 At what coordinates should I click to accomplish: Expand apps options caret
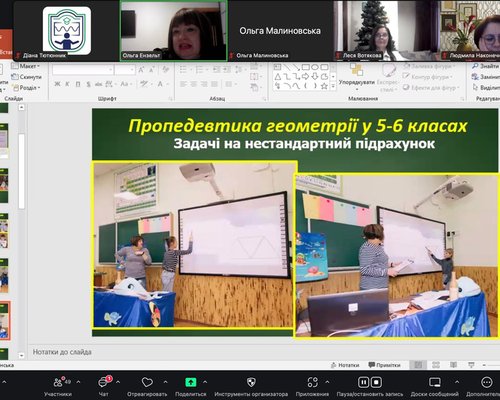pos(327,382)
